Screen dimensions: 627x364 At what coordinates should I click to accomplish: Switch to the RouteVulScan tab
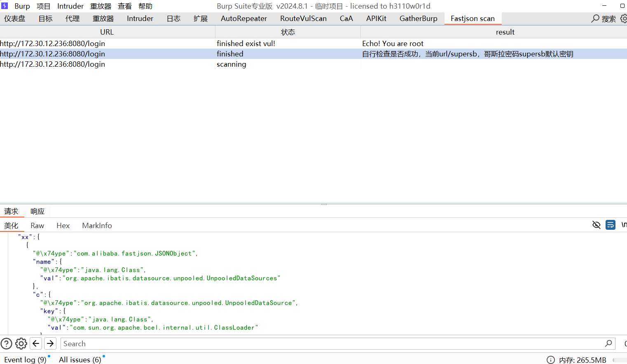[303, 19]
